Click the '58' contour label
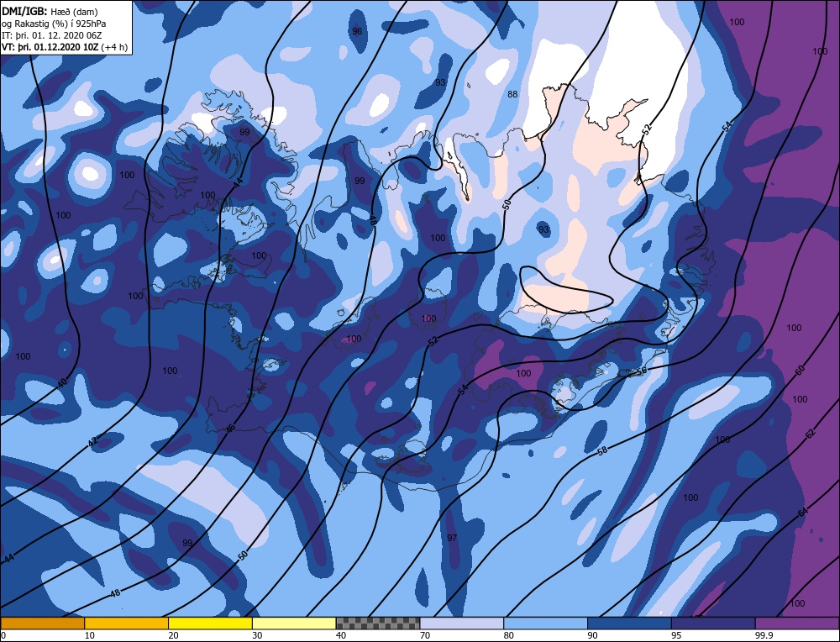This screenshot has height=642, width=840. (602, 450)
